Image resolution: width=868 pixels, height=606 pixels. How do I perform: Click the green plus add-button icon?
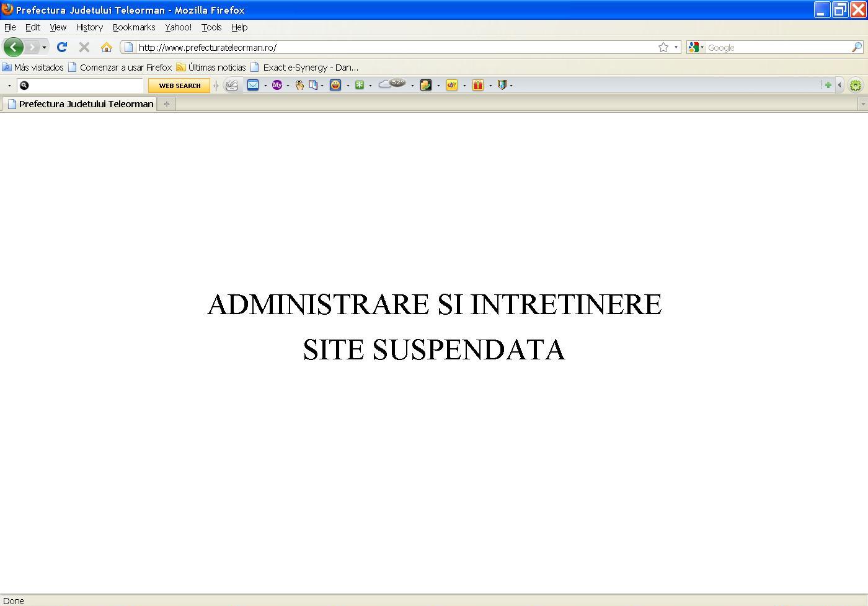(x=828, y=86)
